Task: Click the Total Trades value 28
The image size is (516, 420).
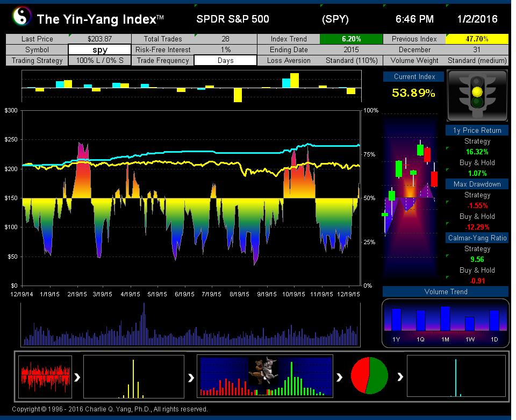Action: tap(225, 39)
